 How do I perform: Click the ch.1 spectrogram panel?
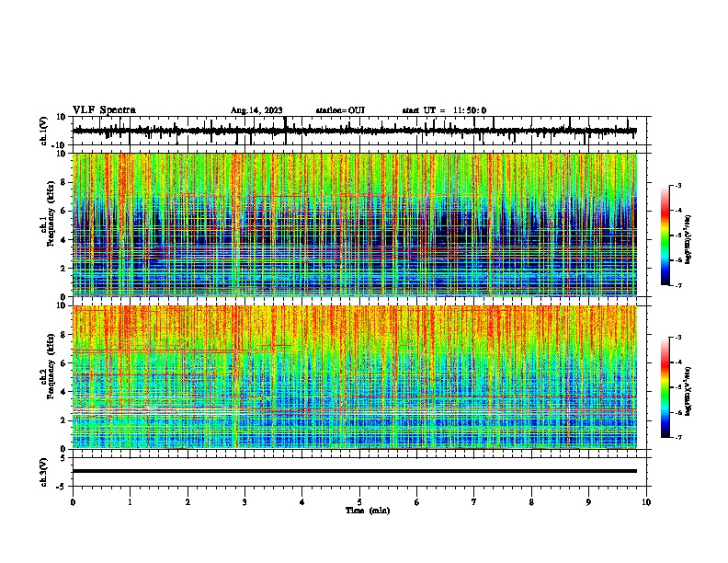355,224
